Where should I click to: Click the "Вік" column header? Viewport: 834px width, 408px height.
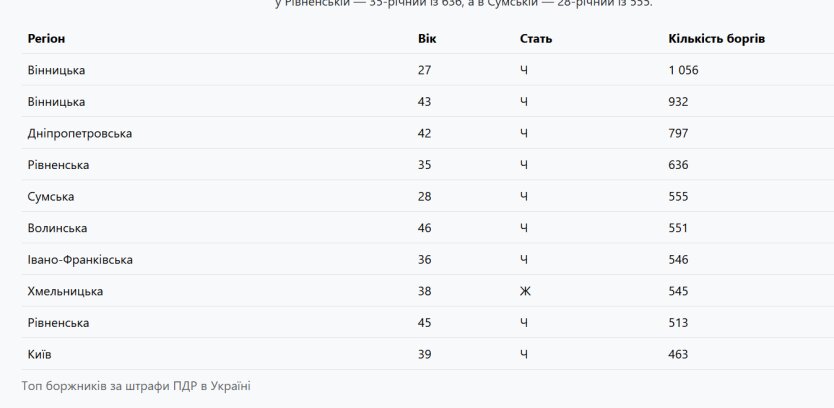(427, 39)
